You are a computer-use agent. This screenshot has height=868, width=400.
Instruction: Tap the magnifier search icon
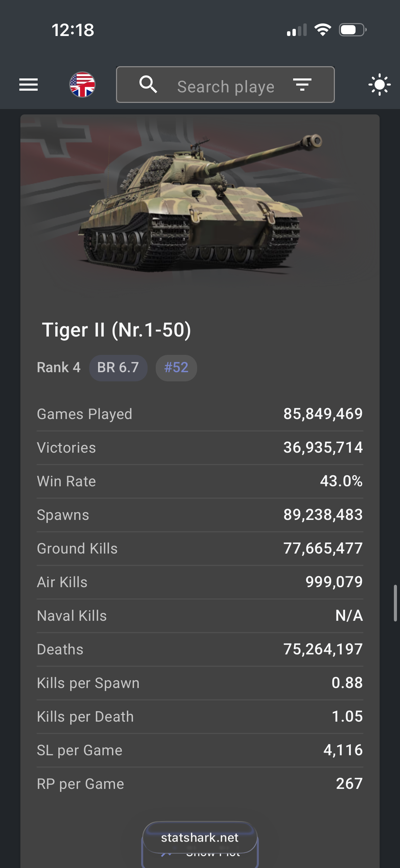(148, 85)
